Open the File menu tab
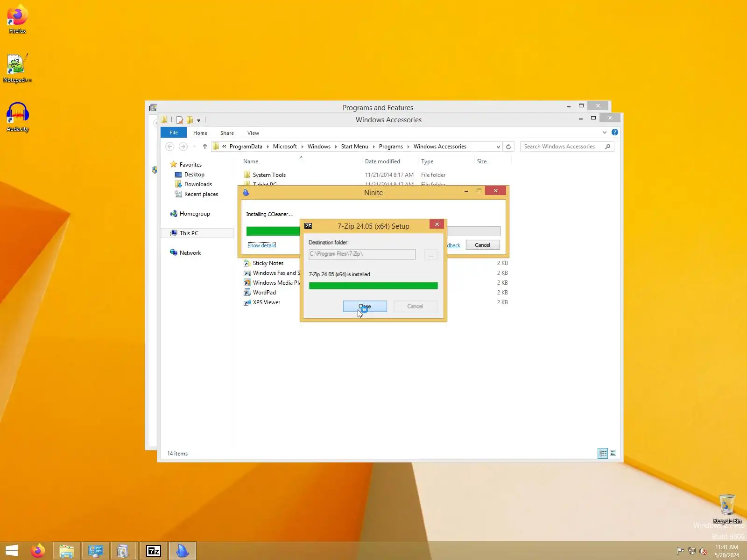The height and width of the screenshot is (560, 747). pyautogui.click(x=173, y=133)
